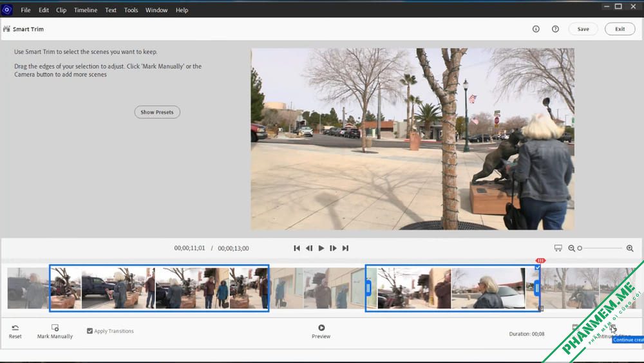Image resolution: width=644 pixels, height=363 pixels.
Task: Open the Clip menu
Action: (x=61, y=10)
